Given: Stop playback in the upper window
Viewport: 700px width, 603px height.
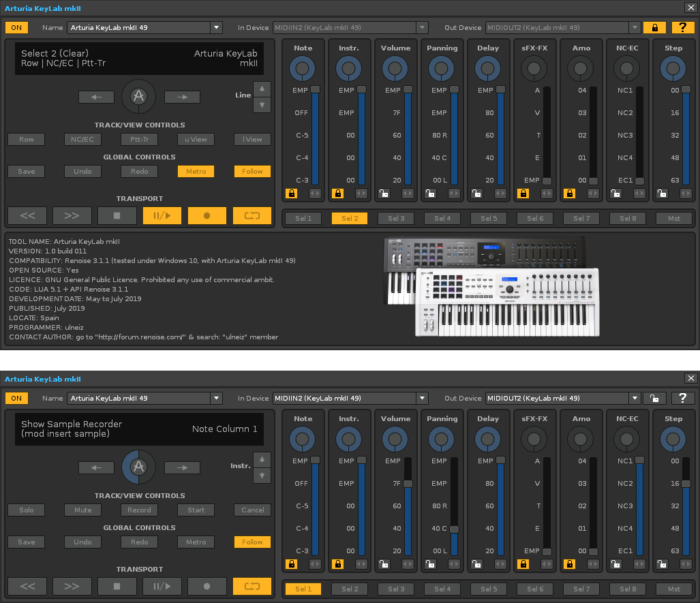Looking at the screenshot, I should (117, 215).
